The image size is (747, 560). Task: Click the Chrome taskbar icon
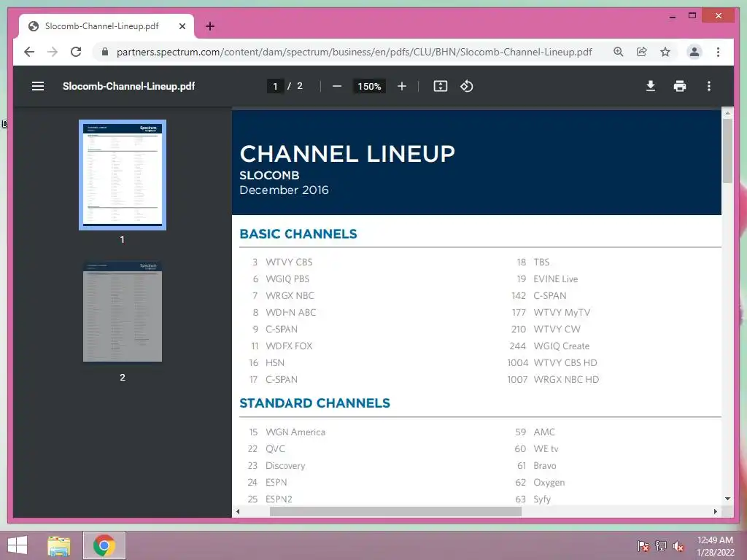(x=104, y=545)
